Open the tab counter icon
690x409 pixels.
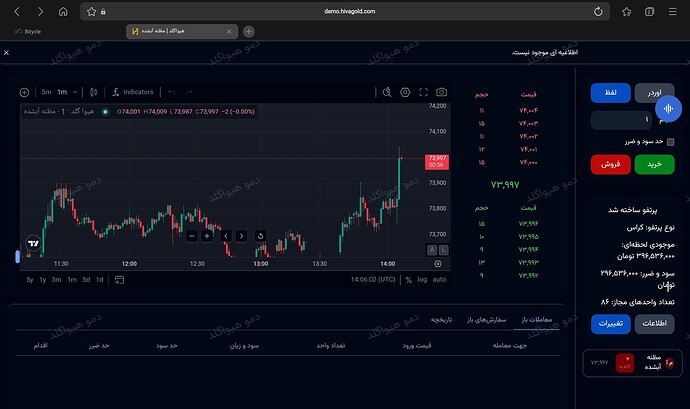tap(650, 11)
